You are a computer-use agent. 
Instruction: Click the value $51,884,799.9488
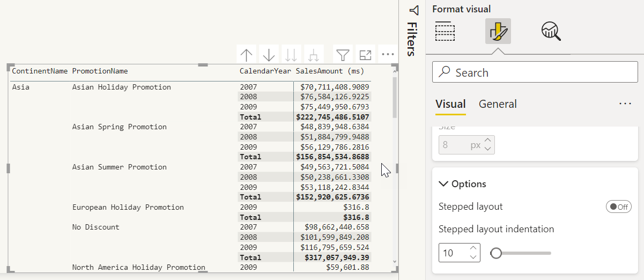coord(335,137)
